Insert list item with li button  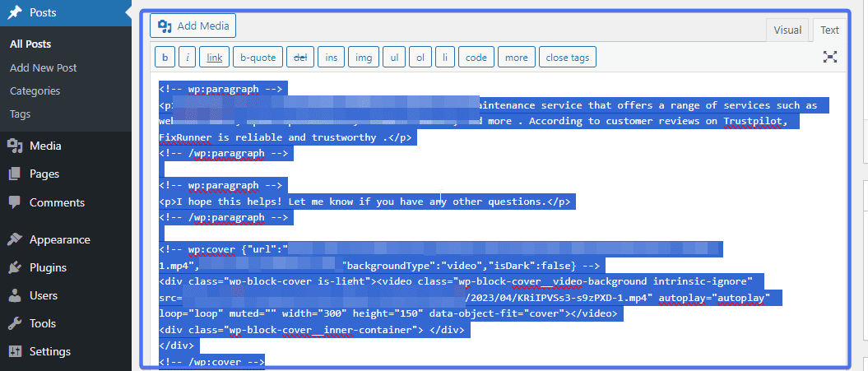point(445,57)
